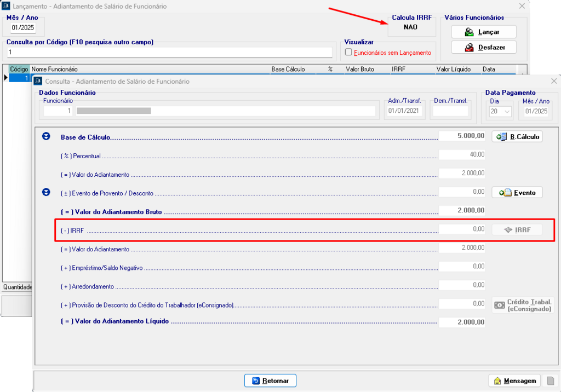Screen dimensions: 561x392
Task: Open Crédito Trabal. (eConsignado) button
Action: [x=523, y=305]
